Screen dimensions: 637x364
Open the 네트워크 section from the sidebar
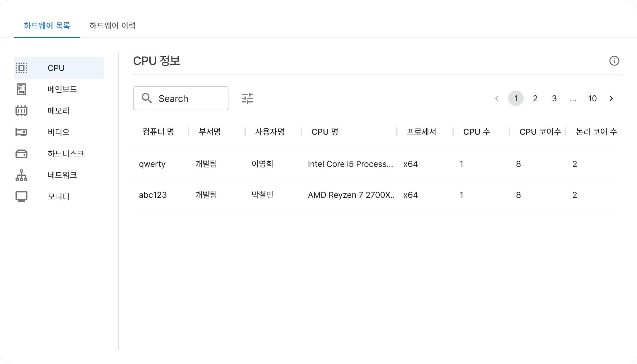(x=62, y=175)
